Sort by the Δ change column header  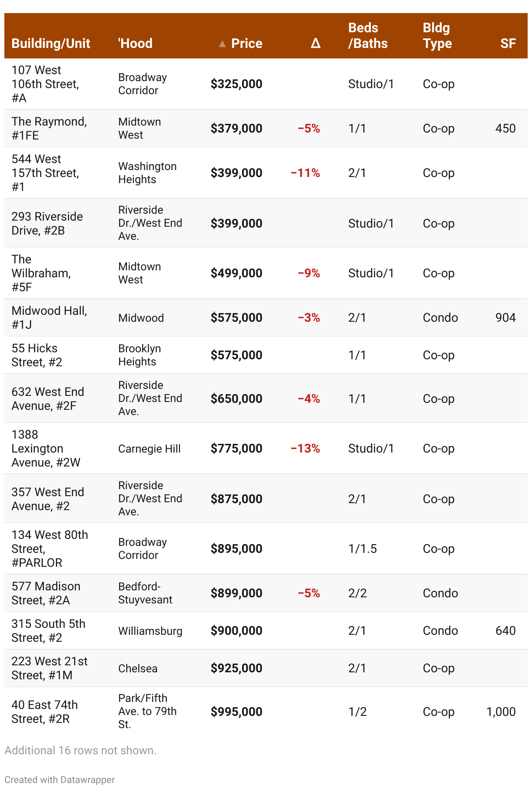point(316,44)
